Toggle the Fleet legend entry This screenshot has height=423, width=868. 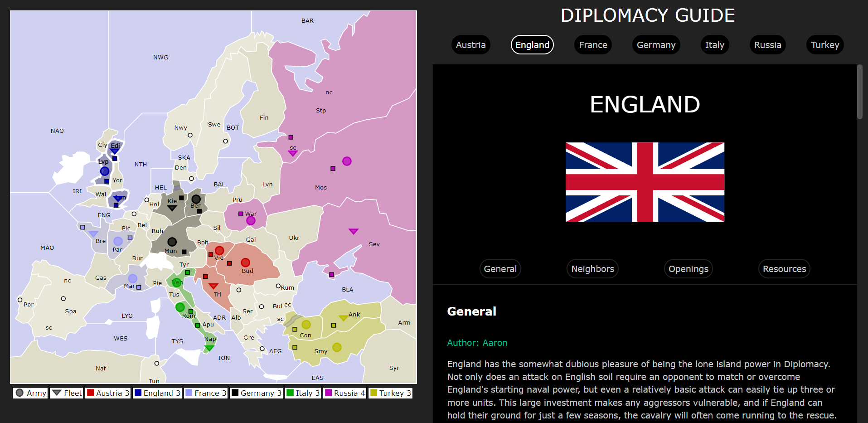[x=66, y=393]
